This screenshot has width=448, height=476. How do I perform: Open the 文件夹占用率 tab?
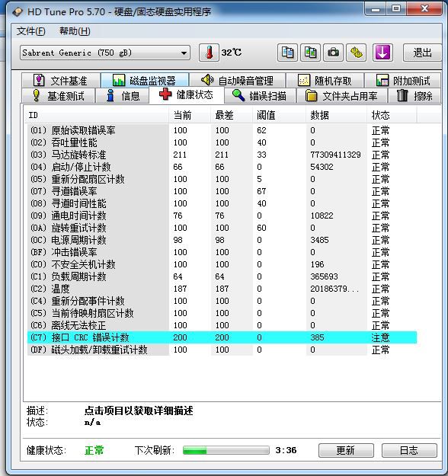341,96
